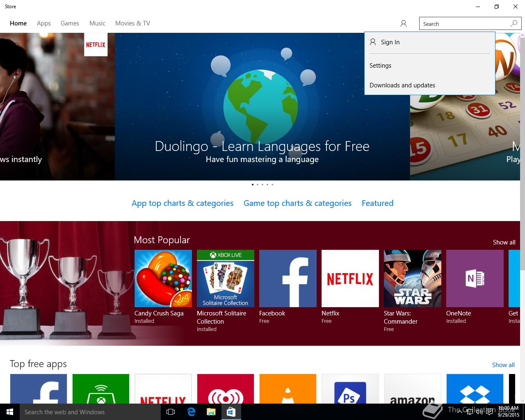Click 'Microsoft Solitaire Collection' title text
This screenshot has height=420, width=525.
221,317
